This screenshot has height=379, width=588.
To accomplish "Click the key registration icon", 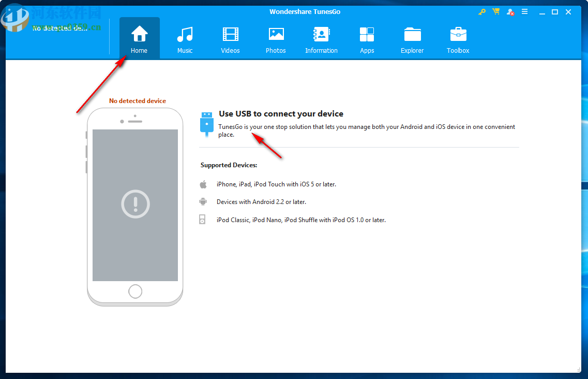I will coord(482,12).
